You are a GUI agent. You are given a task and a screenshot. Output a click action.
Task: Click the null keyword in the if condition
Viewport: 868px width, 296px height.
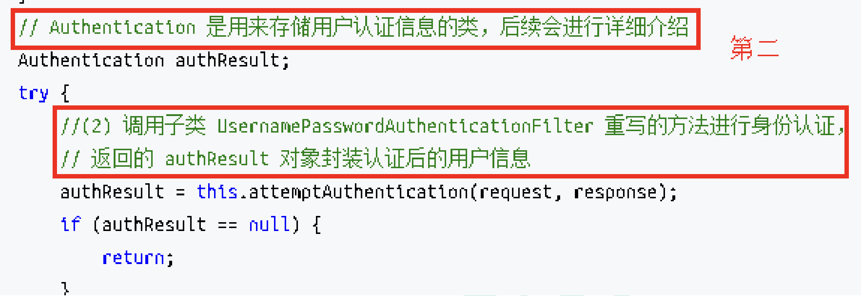pos(269,224)
